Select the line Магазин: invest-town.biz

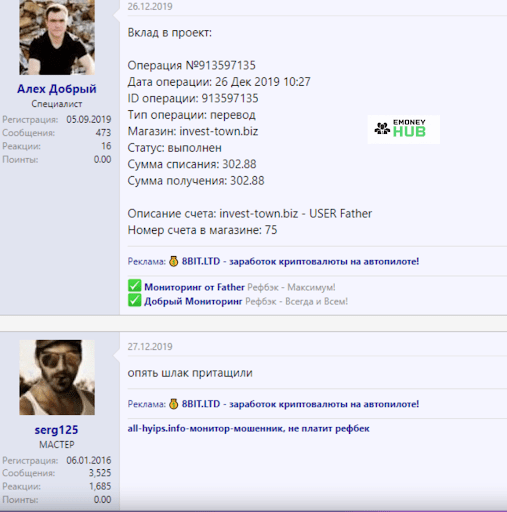[x=193, y=131]
